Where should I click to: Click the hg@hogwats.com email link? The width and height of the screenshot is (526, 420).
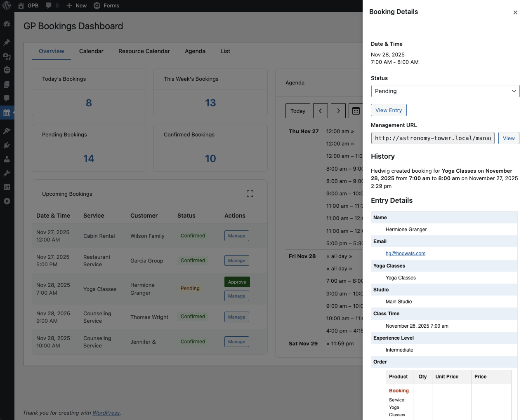405,253
